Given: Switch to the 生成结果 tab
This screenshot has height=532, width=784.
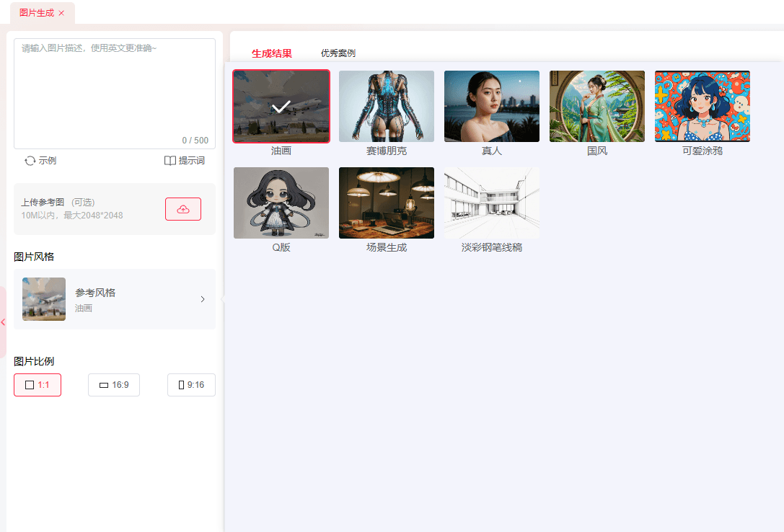Looking at the screenshot, I should coord(272,53).
